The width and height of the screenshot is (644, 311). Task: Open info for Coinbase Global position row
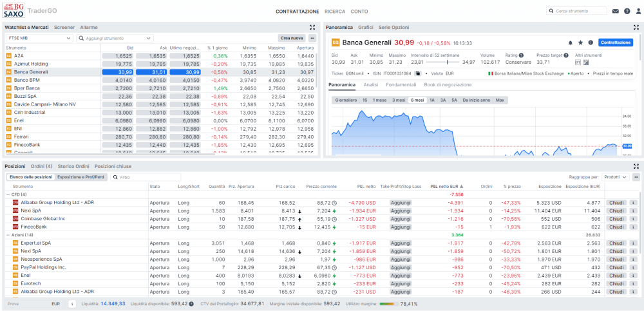(x=634, y=218)
